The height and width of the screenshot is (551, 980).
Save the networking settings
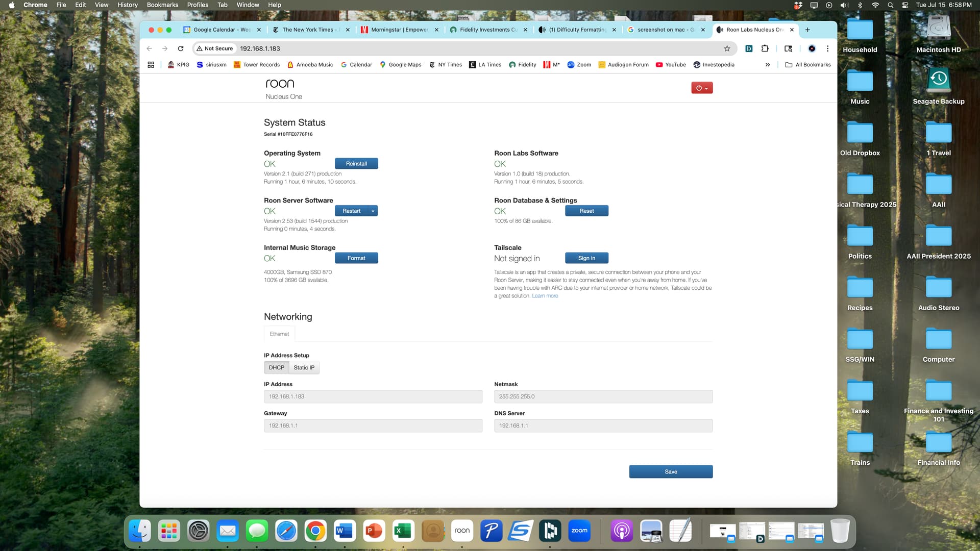671,472
